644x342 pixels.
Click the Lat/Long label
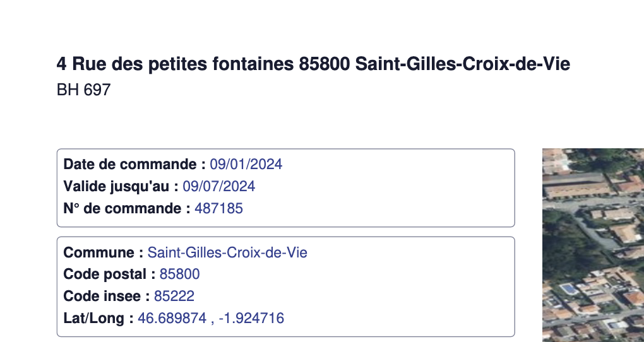(98, 318)
